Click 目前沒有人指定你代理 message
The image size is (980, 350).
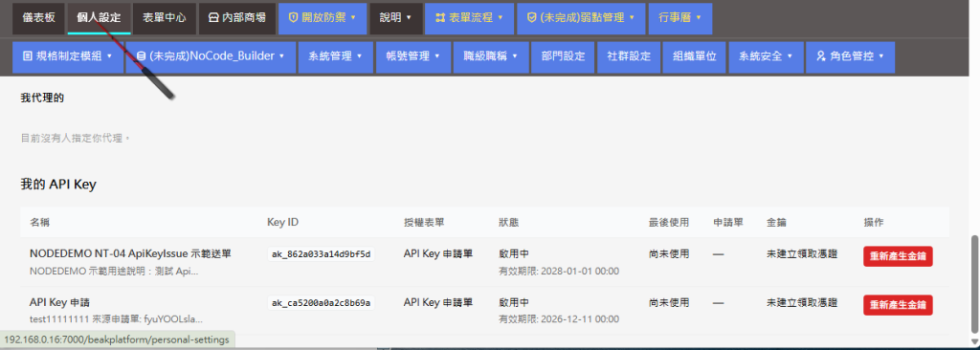coord(76,138)
